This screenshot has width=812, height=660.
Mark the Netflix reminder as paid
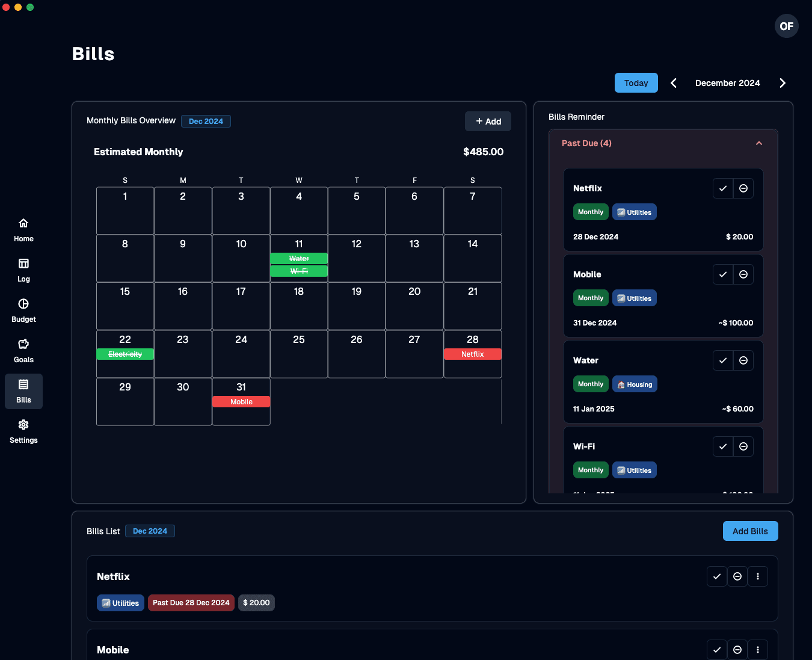723,188
